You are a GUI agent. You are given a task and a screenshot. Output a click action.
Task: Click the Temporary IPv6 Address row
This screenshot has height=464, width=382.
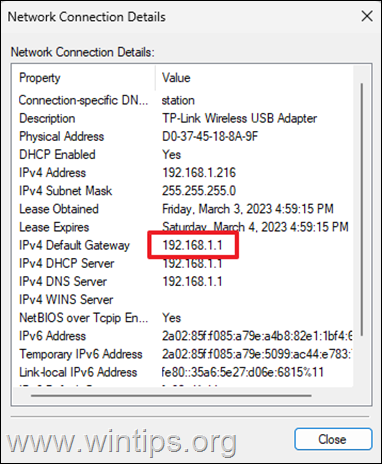click(182, 354)
